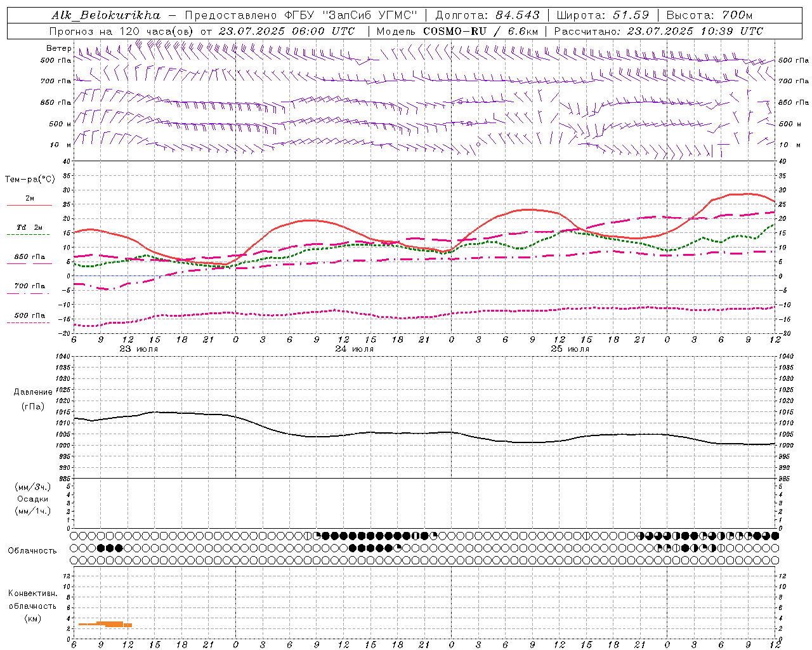Image resolution: width=812 pixels, height=650 pixels.
Task: Click the Ветер wind panel label
Action: coord(58,48)
